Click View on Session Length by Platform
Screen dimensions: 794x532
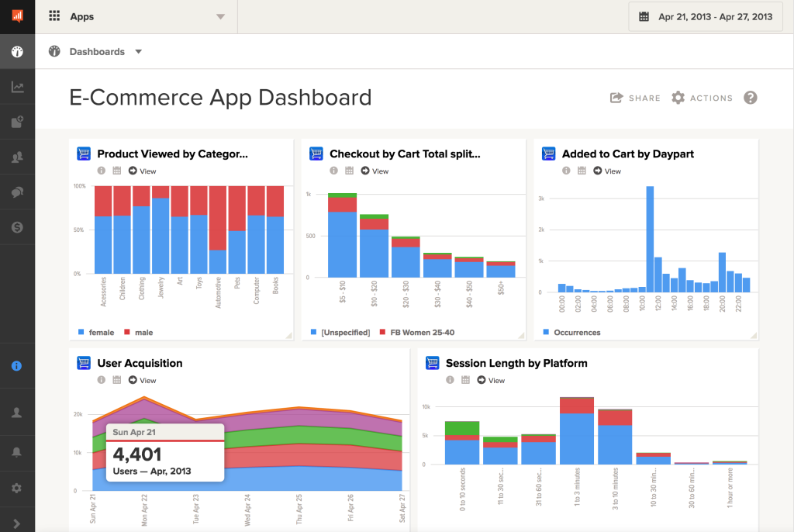491,380
